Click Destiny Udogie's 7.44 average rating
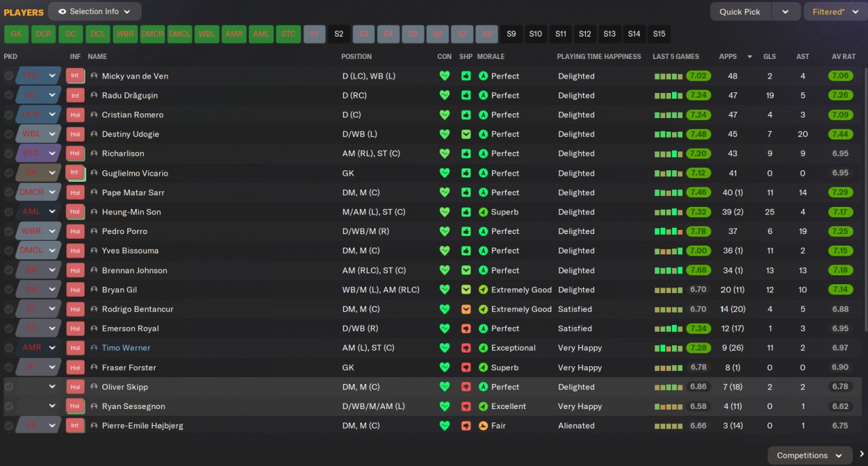This screenshot has height=466, width=868. click(x=840, y=134)
